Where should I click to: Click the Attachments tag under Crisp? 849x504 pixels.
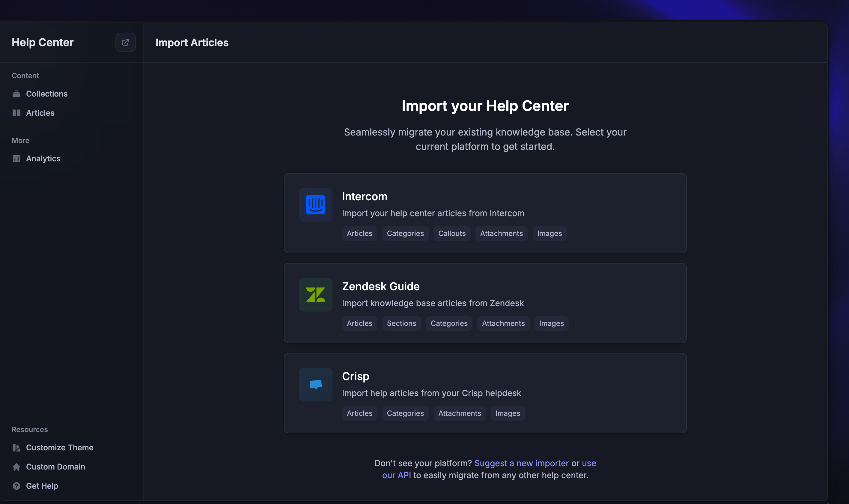(x=460, y=413)
